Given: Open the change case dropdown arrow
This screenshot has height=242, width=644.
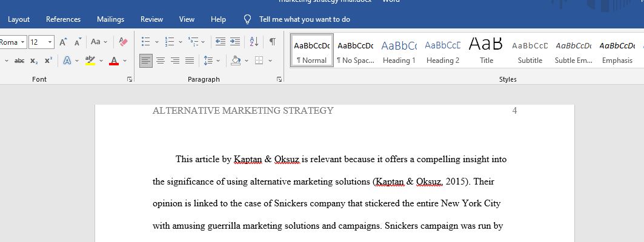Looking at the screenshot, I should pos(105,42).
